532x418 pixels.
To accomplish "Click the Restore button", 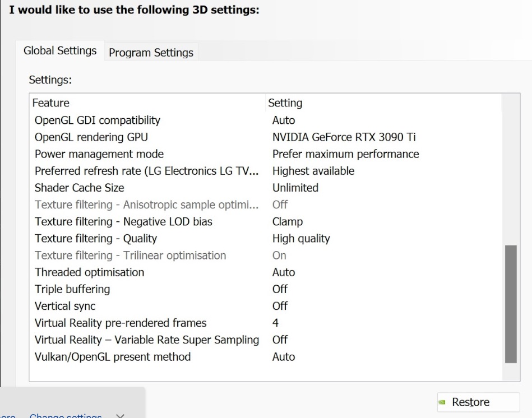I will click(x=478, y=402).
